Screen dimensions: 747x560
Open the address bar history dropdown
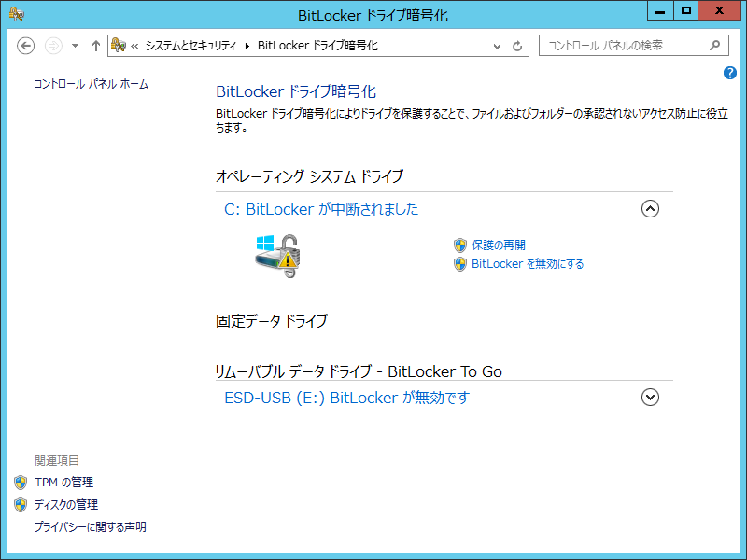click(497, 46)
